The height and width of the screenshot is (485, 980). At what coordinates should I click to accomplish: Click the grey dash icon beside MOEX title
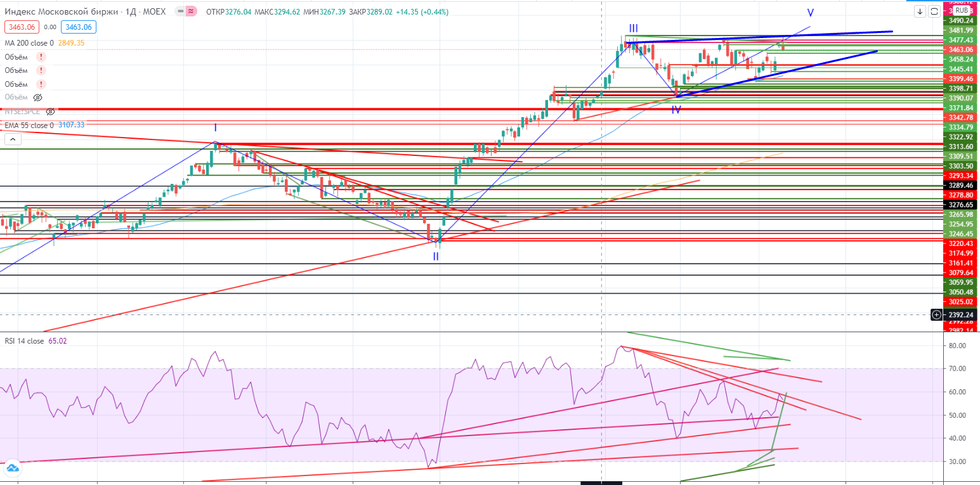coord(180,11)
